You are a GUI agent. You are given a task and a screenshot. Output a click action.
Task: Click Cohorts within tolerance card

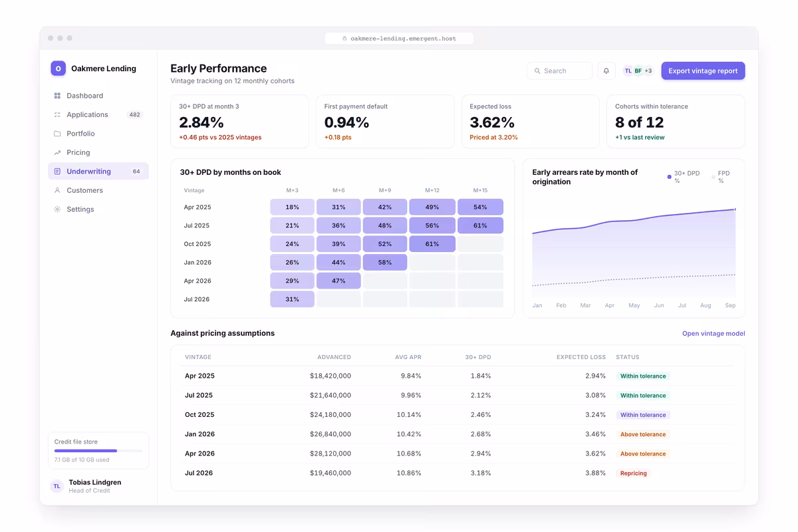(x=676, y=122)
